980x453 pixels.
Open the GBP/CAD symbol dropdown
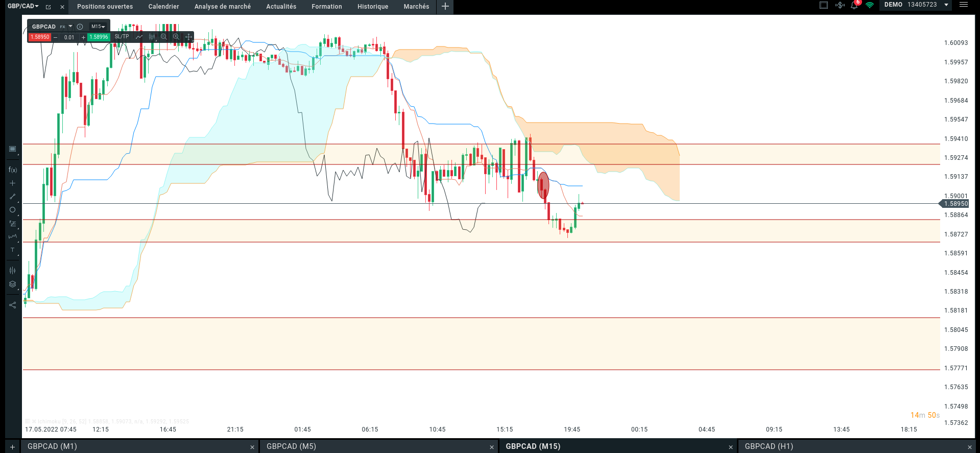pyautogui.click(x=23, y=6)
